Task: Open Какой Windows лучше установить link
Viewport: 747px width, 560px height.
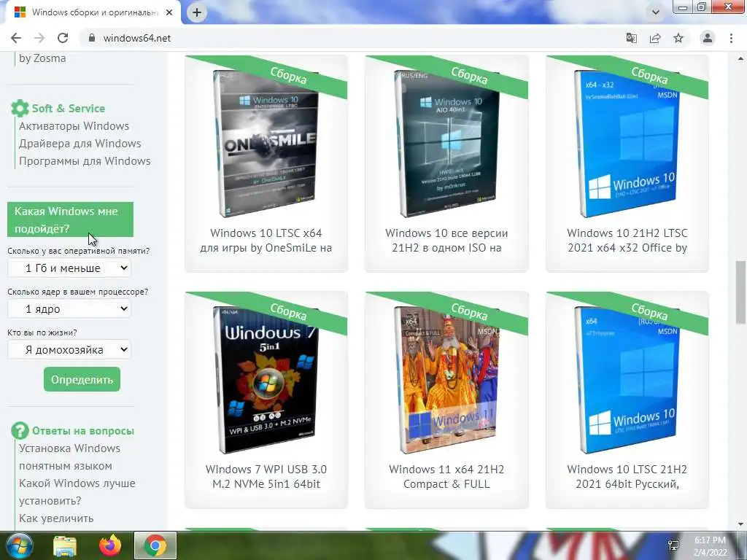Action: [x=77, y=492]
